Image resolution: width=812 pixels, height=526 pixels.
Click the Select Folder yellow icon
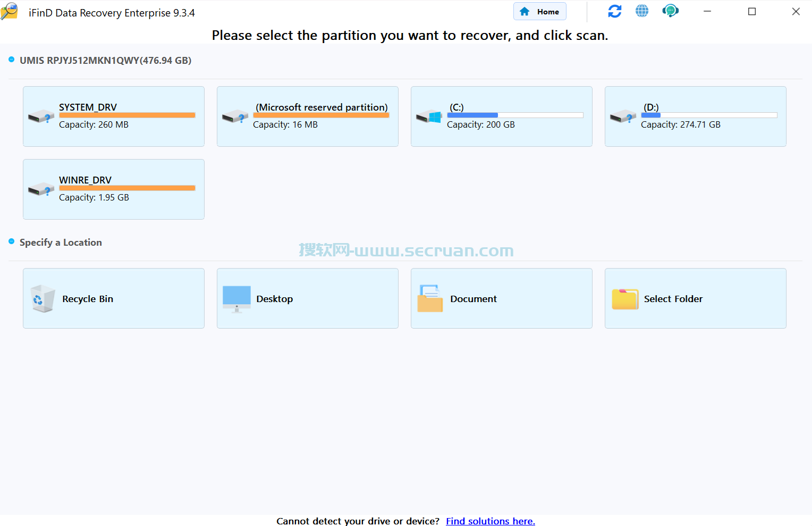625,299
